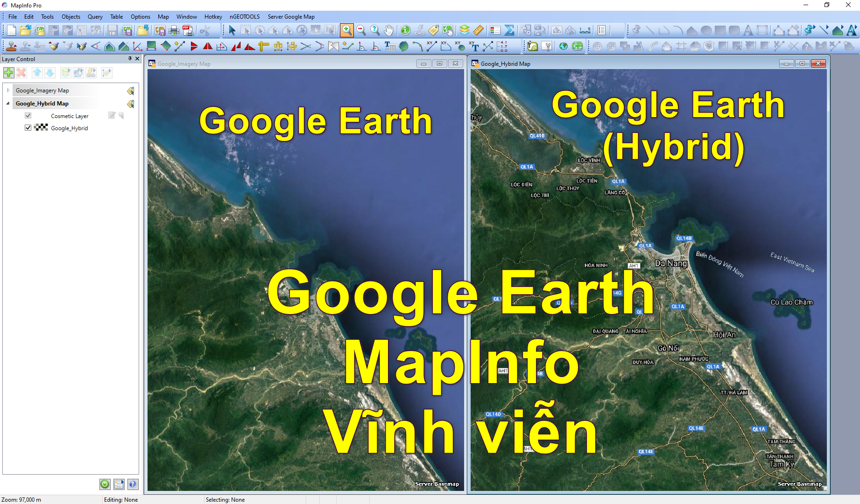This screenshot has width=860, height=504.
Task: Click the Remove Layers red X icon
Action: tap(21, 73)
